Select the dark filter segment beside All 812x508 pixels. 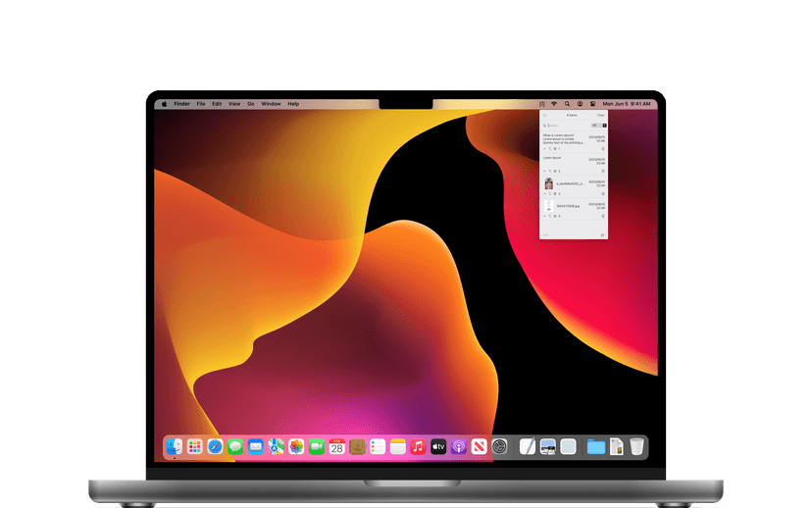pos(604,126)
